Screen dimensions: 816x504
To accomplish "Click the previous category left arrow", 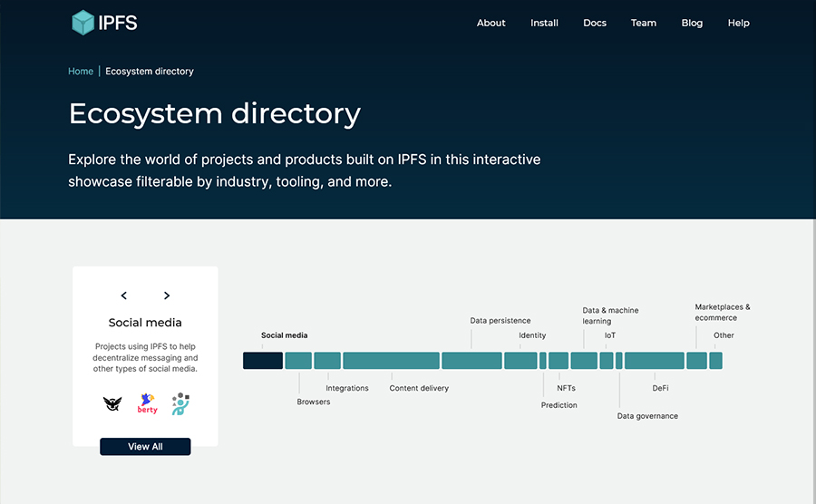I will [124, 296].
